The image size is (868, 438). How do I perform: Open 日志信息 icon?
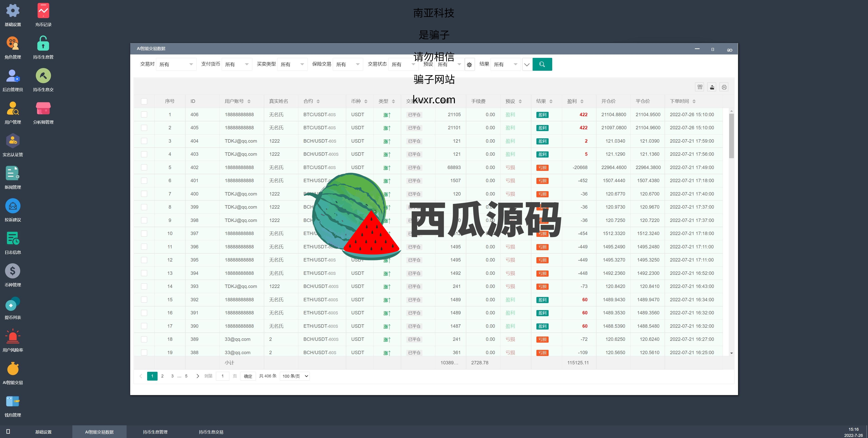[x=13, y=243]
